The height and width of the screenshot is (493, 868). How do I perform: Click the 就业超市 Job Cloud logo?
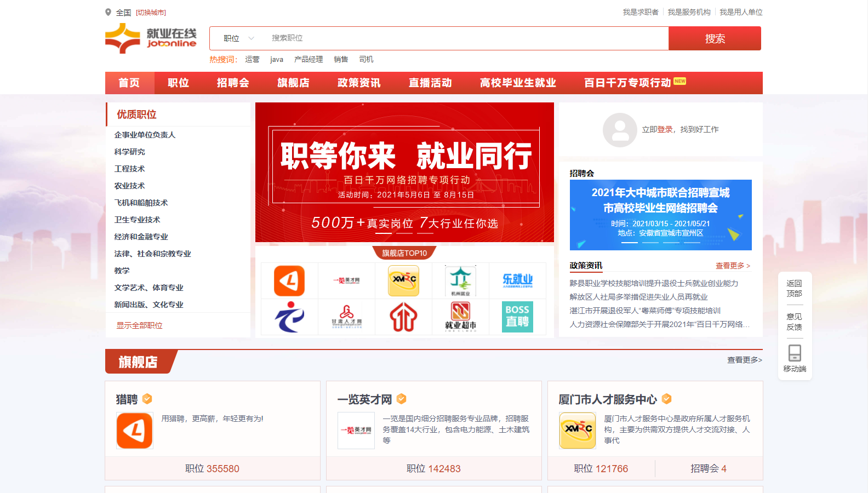(x=460, y=317)
